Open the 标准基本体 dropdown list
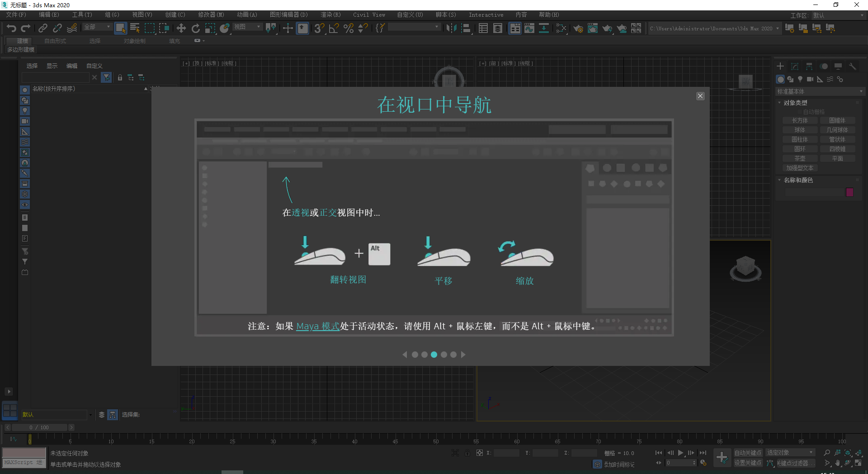 point(819,91)
